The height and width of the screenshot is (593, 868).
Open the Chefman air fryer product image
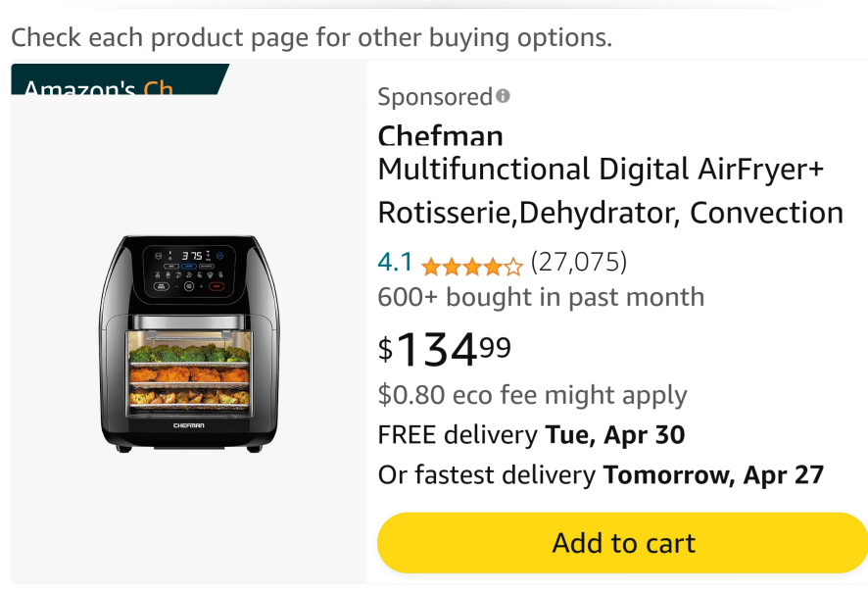pos(188,343)
